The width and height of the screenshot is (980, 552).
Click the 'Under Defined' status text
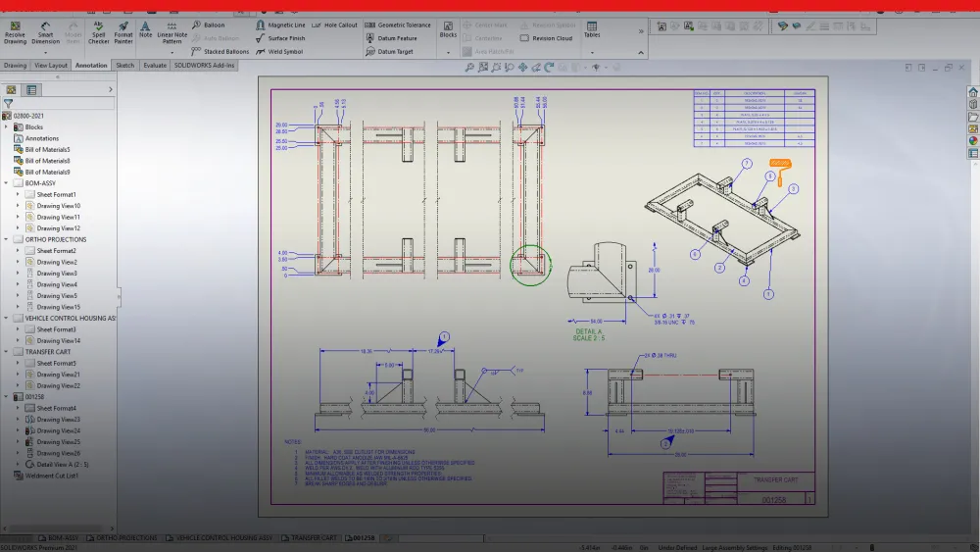[x=677, y=548]
